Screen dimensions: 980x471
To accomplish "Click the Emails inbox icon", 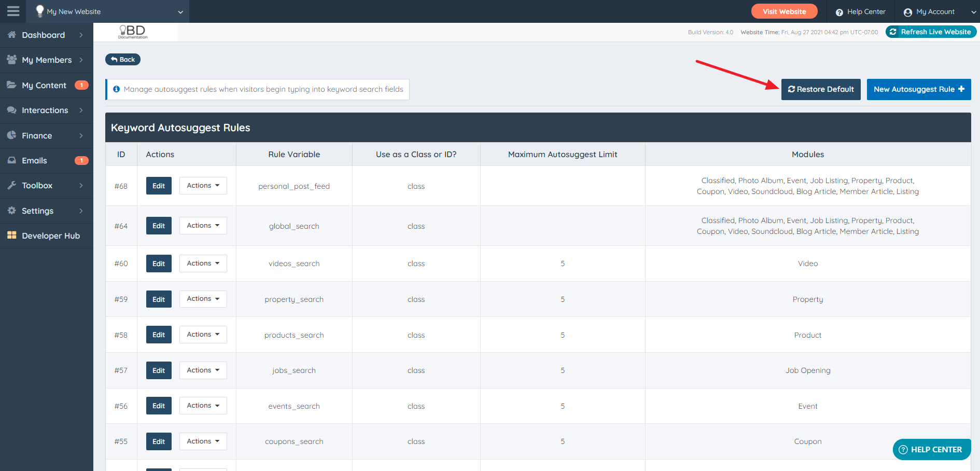I will point(11,160).
